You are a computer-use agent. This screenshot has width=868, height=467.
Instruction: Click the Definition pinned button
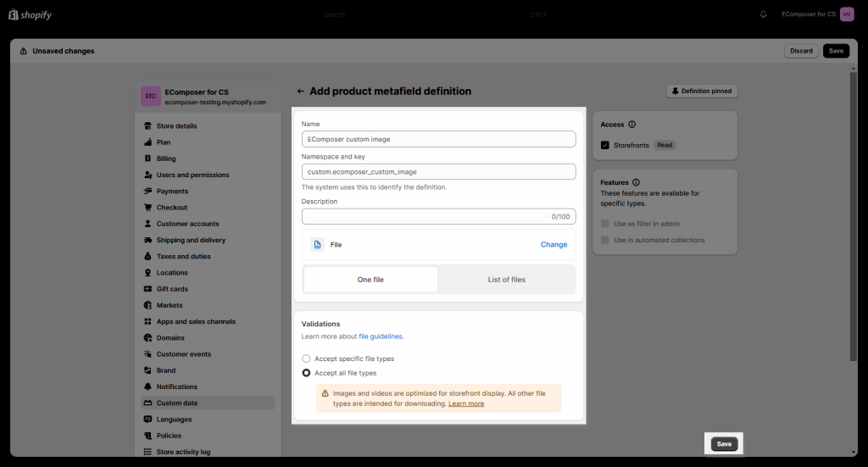click(x=702, y=92)
